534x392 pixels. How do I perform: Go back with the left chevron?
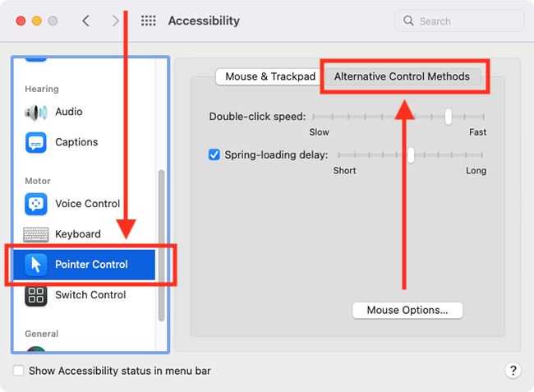(85, 21)
